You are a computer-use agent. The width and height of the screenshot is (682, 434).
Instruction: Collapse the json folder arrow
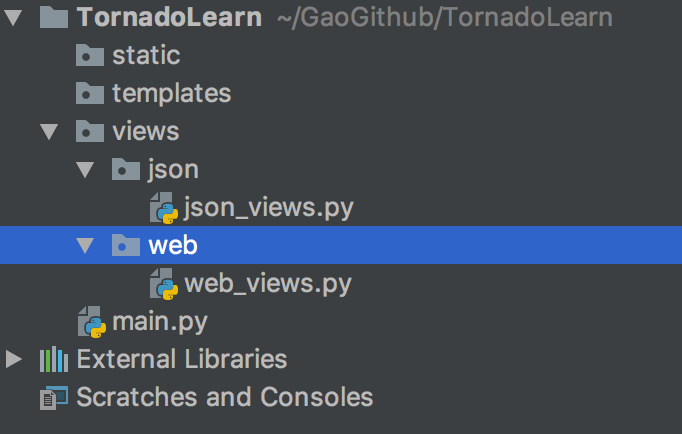[84, 169]
